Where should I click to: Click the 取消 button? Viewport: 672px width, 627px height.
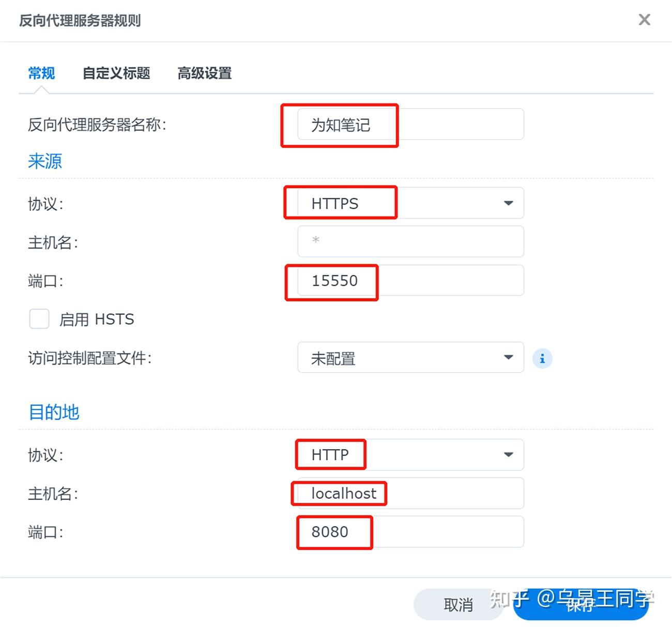457,604
